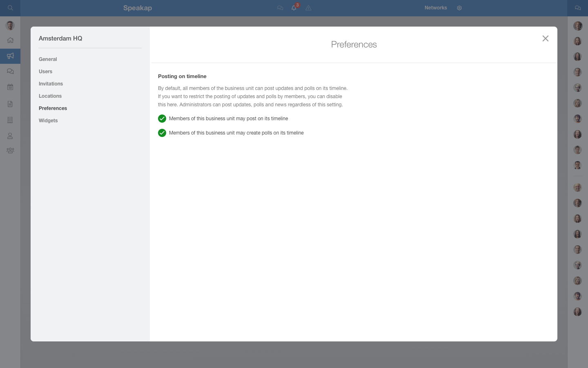The width and height of the screenshot is (588, 368).
Task: Open notifications via the bell icon
Action: coord(294,8)
